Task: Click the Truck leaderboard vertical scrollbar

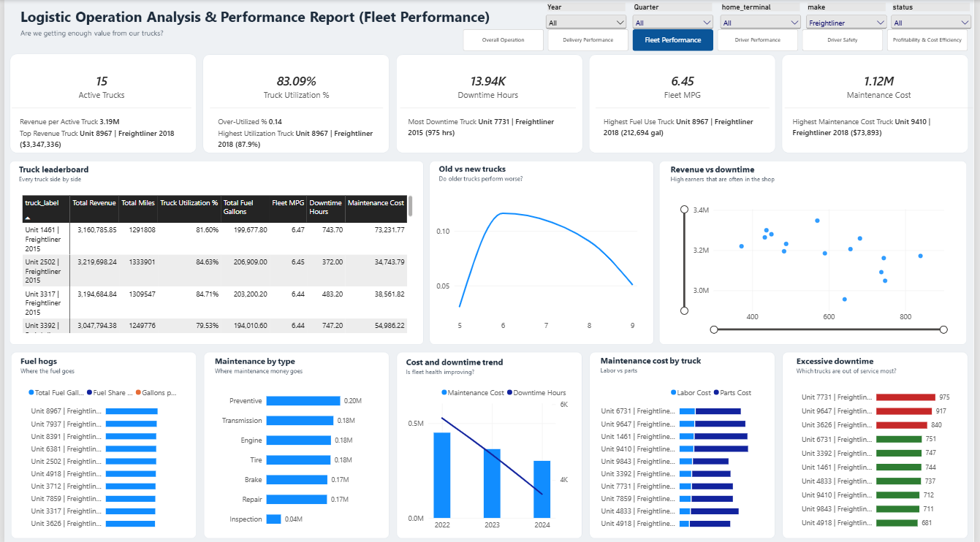Action: (x=410, y=206)
